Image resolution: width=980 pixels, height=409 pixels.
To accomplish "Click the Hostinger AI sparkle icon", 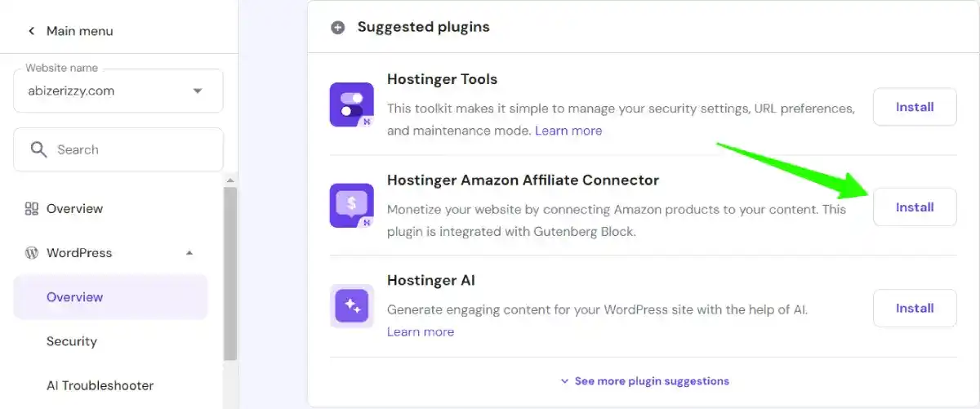I will pos(351,306).
